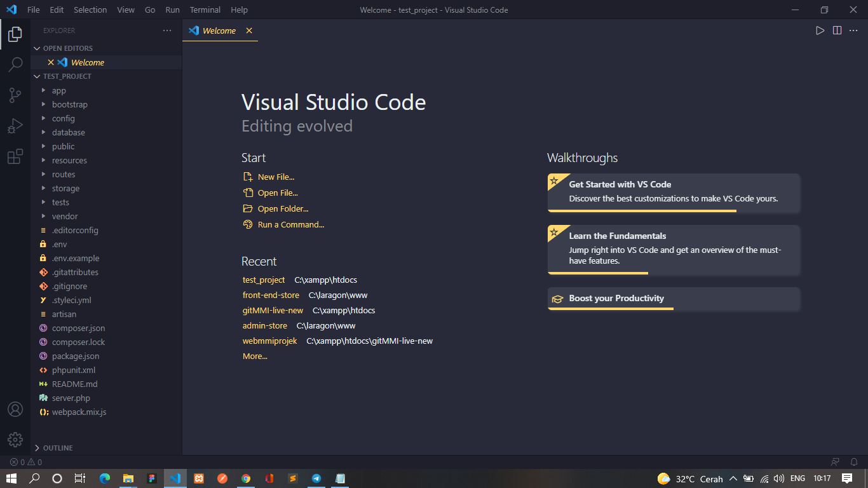Open the Source Control view
Viewport: 868px width, 488px height.
pos(15,95)
